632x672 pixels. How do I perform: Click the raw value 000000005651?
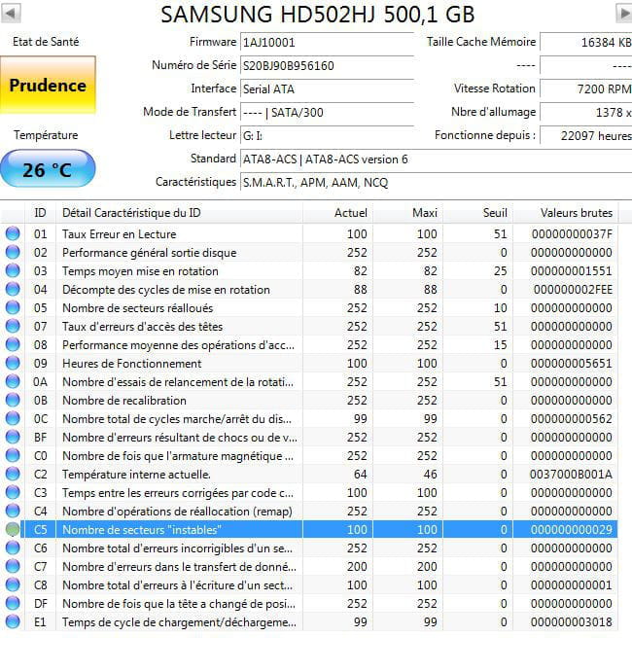572,363
